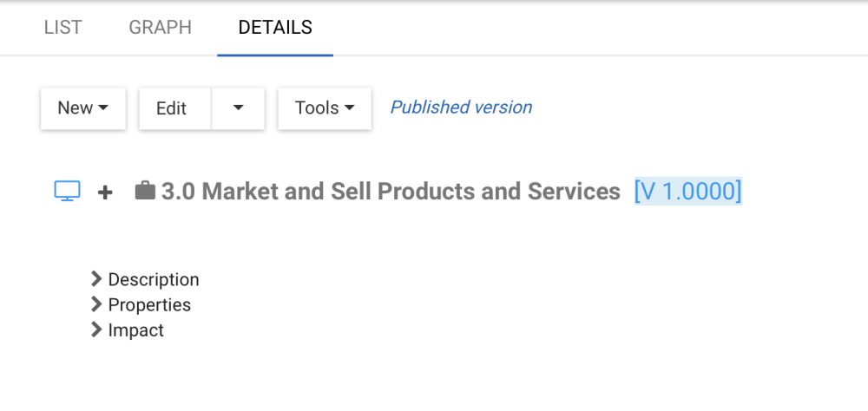This screenshot has height=411, width=868.
Task: Switch to the GRAPH tab
Action: click(x=161, y=28)
